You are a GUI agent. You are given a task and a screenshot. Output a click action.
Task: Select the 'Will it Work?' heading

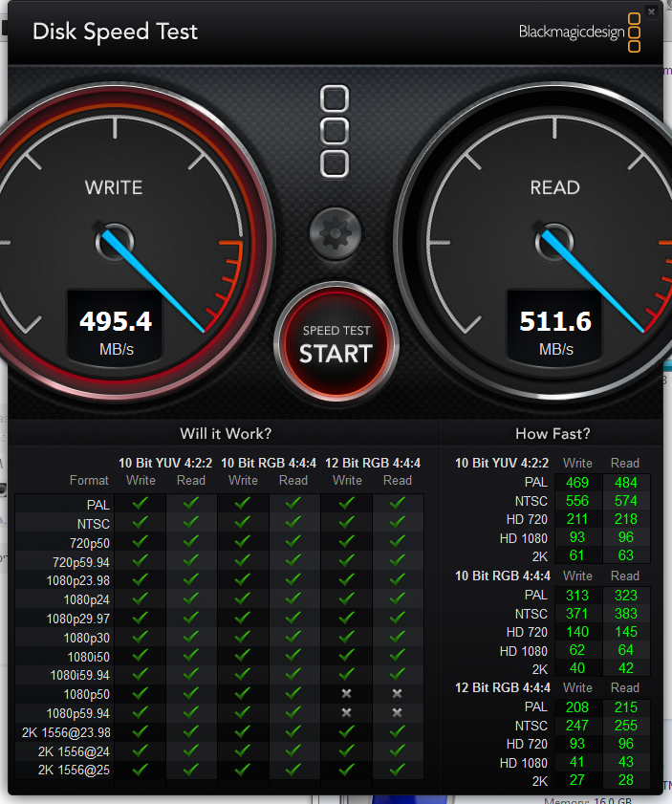pos(226,433)
